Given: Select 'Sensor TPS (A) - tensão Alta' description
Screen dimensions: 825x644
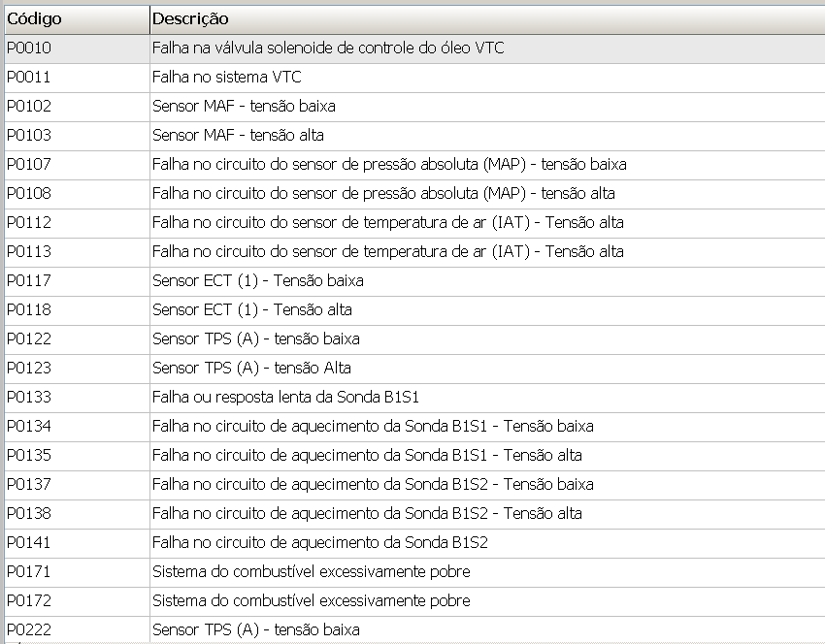Looking at the screenshot, I should 251,368.
